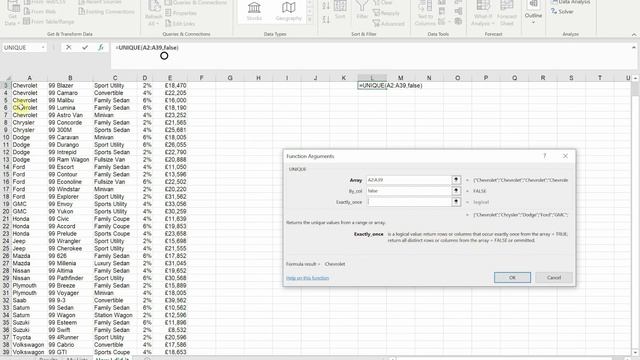This screenshot has height=360, width=640.
Task: Click inside the formula bar text
Action: click(147, 48)
